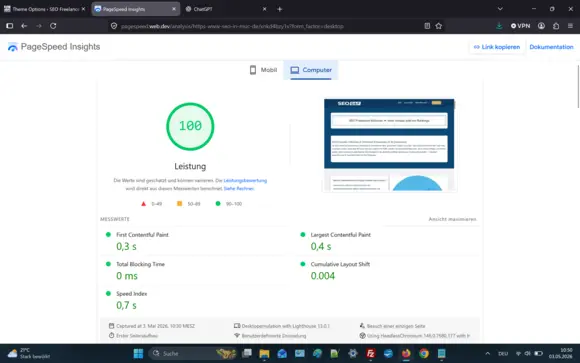The image size is (580, 363).
Task: Click Link kopieren button
Action: 497,47
